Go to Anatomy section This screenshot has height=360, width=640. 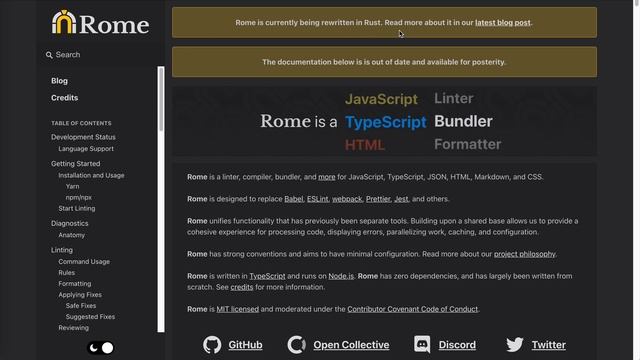pos(72,236)
